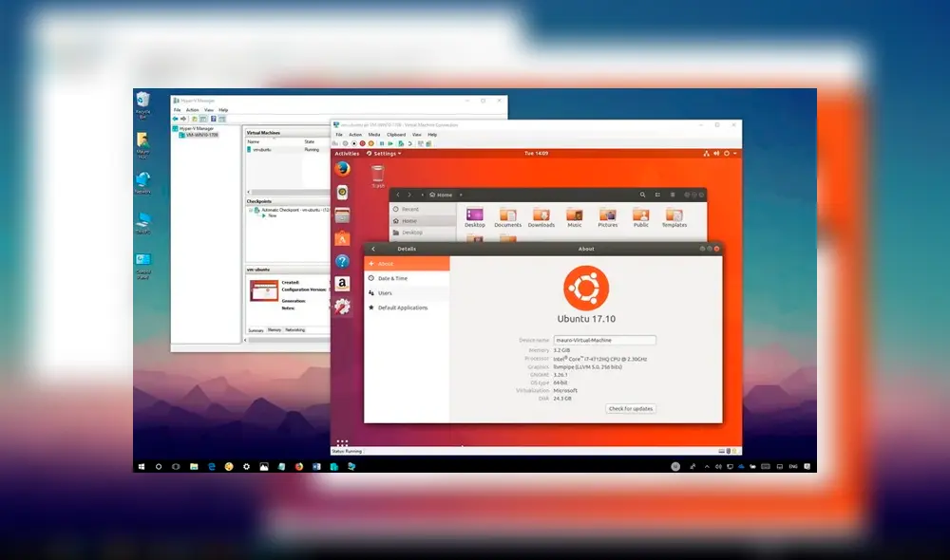Open the Clipboard menu in VM Connection window
This screenshot has height=560, width=950.
(x=396, y=135)
